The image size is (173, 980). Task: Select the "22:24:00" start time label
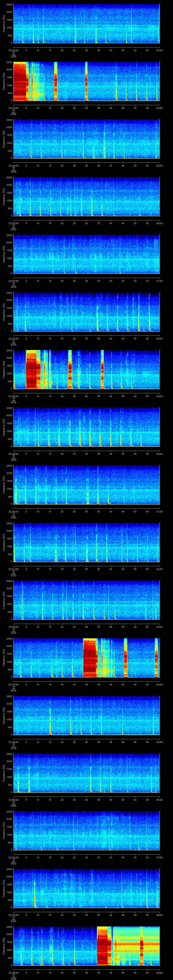pyautogui.click(x=13, y=166)
